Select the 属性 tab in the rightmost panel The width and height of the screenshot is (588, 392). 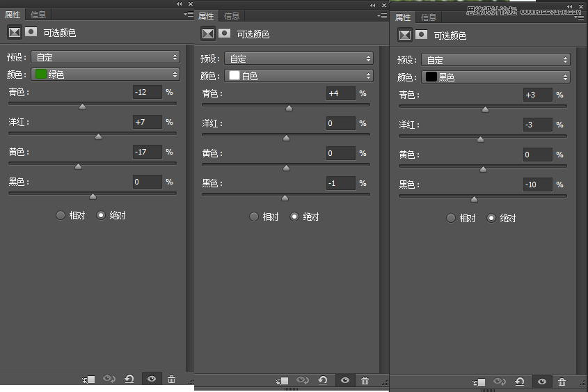tap(403, 17)
